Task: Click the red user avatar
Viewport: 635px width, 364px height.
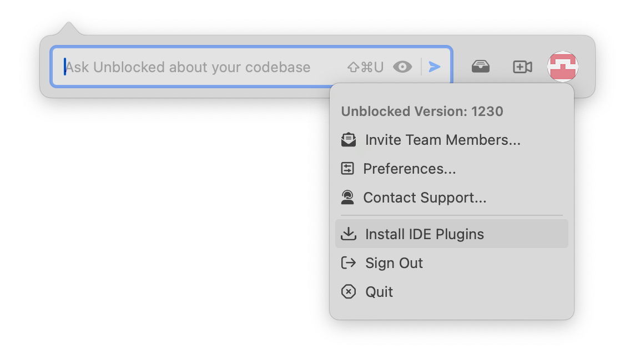Action: click(563, 67)
